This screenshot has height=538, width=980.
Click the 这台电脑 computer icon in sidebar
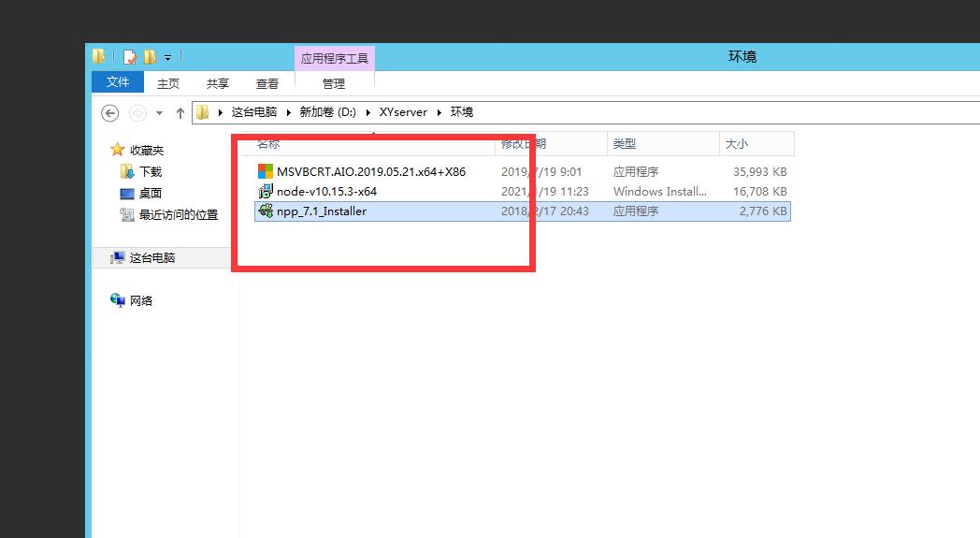point(119,257)
